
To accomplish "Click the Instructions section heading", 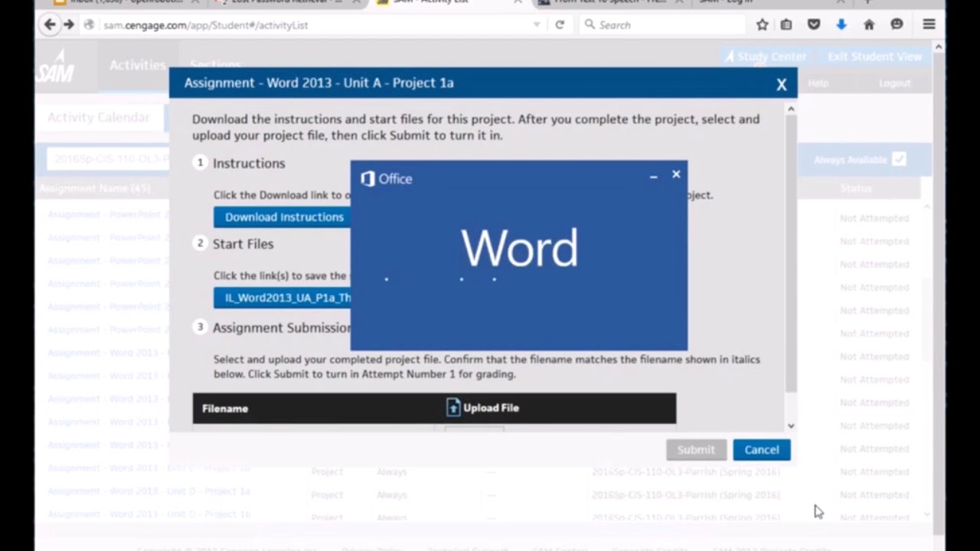I will click(x=248, y=163).
